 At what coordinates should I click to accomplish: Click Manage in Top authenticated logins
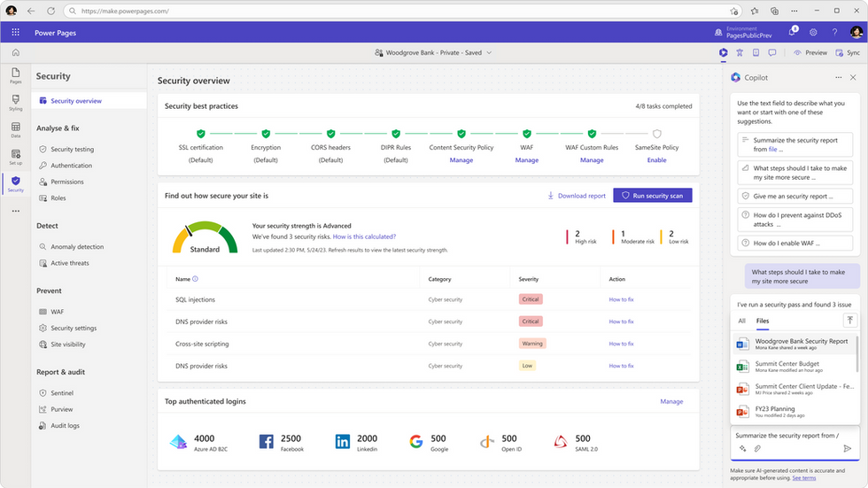(x=671, y=401)
